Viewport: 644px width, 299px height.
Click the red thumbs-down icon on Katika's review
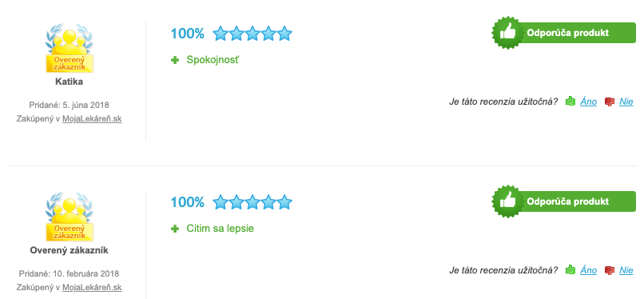610,102
